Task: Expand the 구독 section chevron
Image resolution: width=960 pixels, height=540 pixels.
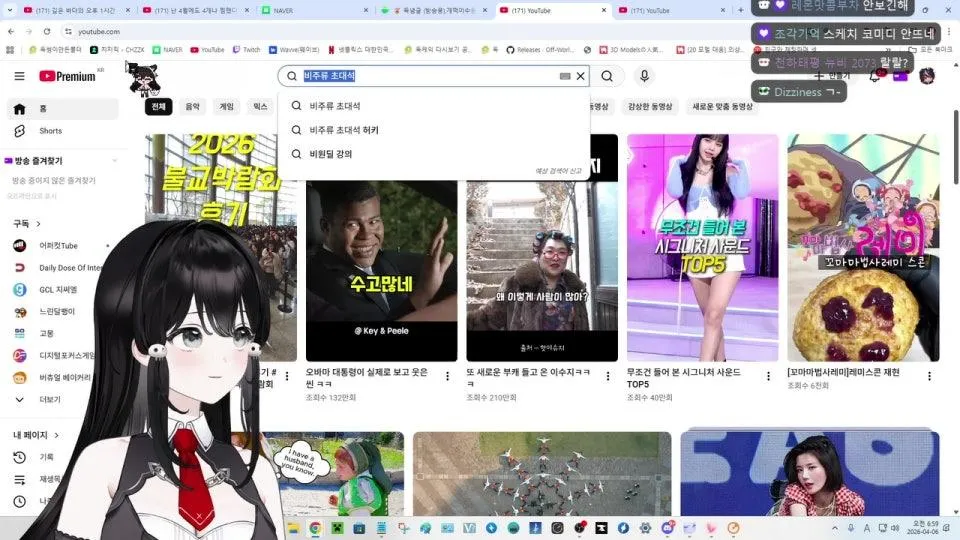Action: [39, 223]
